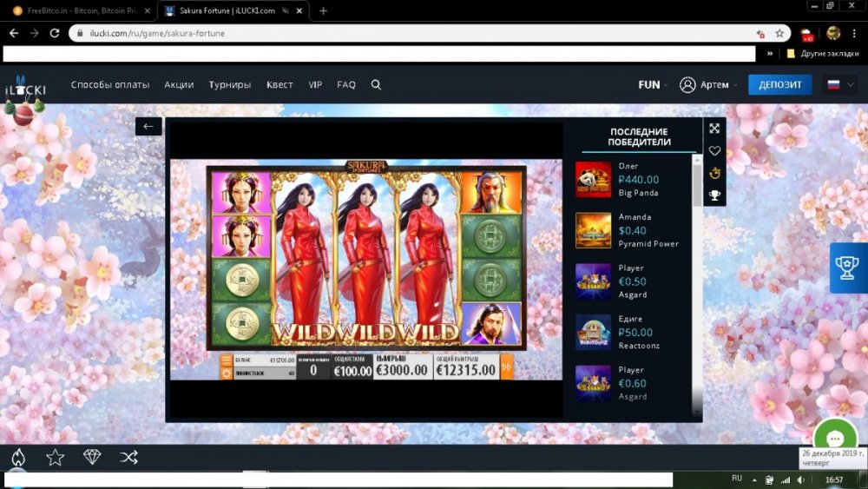The width and height of the screenshot is (868, 489).
Task: Open slot settings gear icon
Action: coord(227,373)
